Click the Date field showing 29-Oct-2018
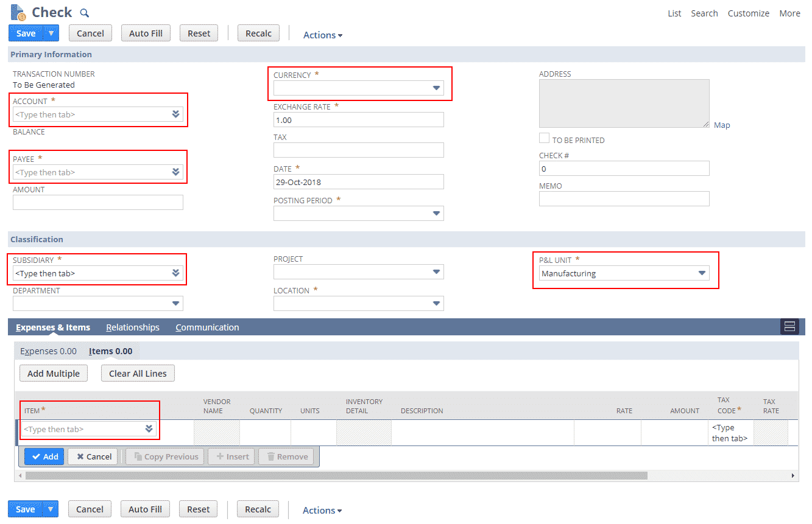The image size is (812, 524). [x=359, y=181]
